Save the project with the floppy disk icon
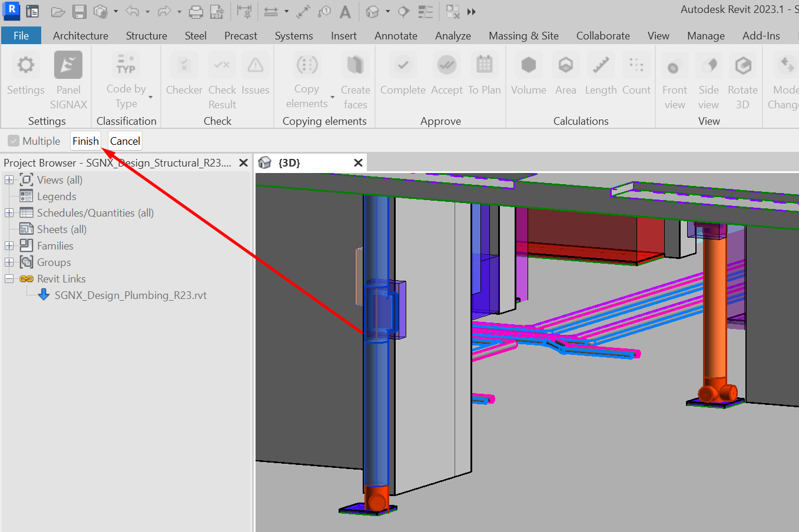Image resolution: width=799 pixels, height=532 pixels. (79, 12)
